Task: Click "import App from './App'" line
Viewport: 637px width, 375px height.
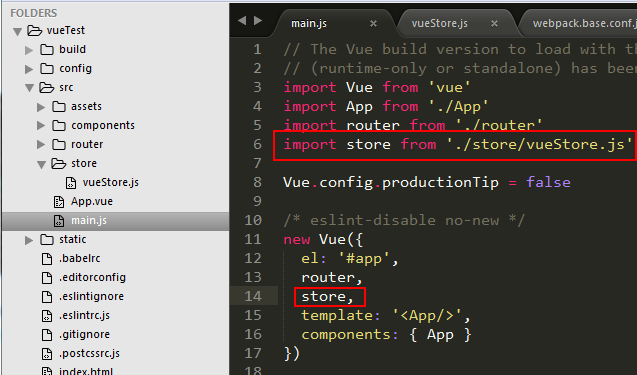Action: [x=386, y=106]
